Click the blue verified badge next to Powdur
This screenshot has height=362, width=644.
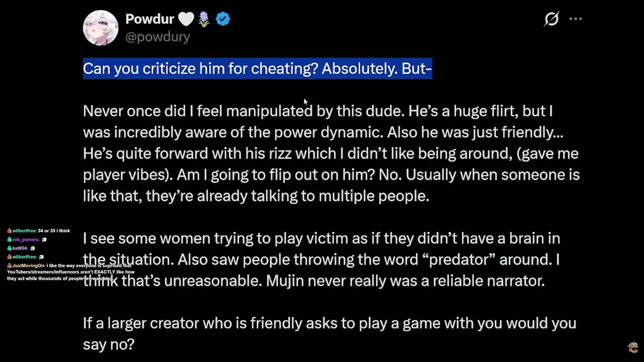coord(223,19)
